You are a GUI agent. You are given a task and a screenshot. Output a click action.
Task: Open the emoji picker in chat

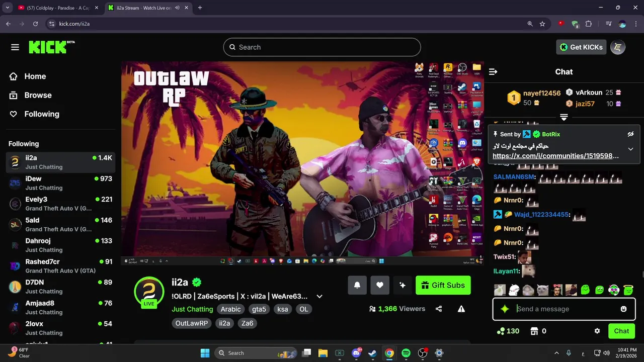[623, 309]
